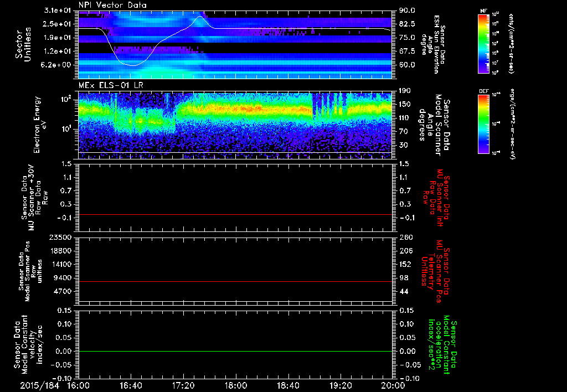
Task: Click the 2.5e+01 sector axis value
Action: 58,24
